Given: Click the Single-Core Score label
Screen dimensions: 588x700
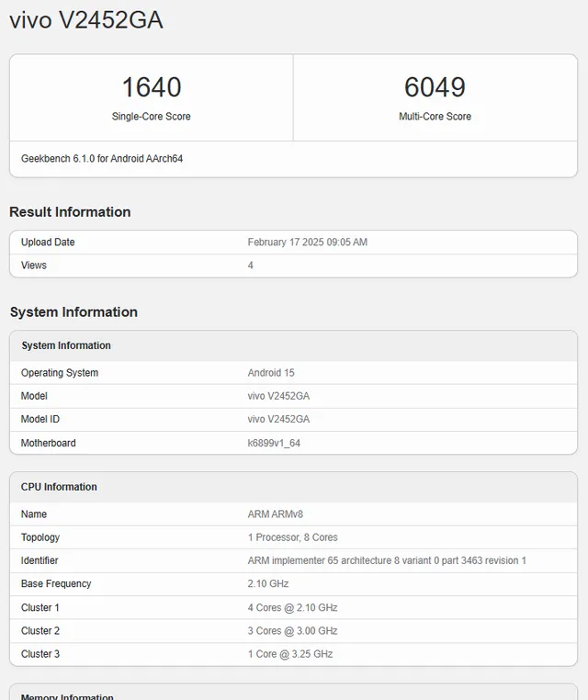Looking at the screenshot, I should [x=152, y=117].
